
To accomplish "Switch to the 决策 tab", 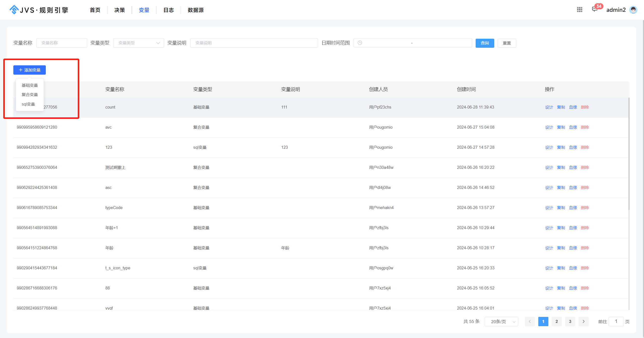I will (120, 10).
